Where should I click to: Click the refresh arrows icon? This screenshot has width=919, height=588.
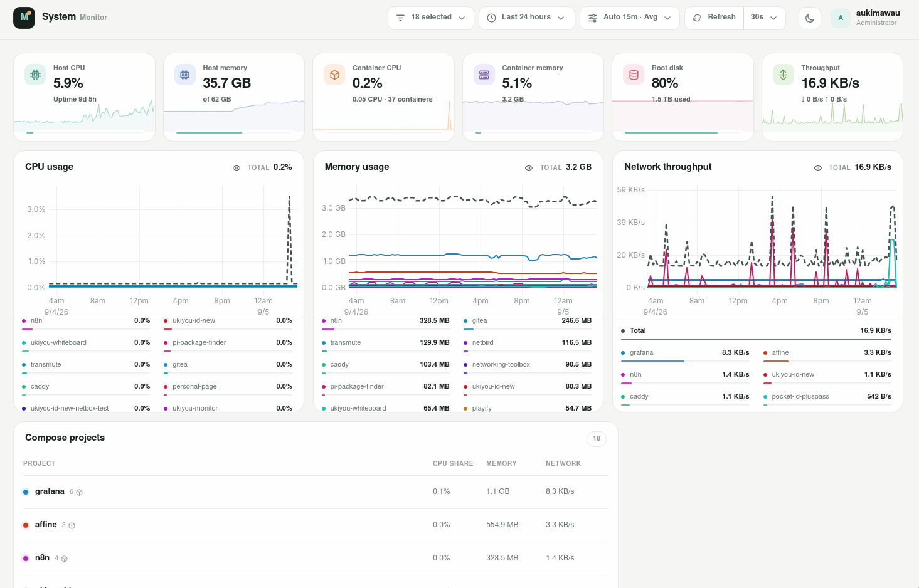point(697,18)
